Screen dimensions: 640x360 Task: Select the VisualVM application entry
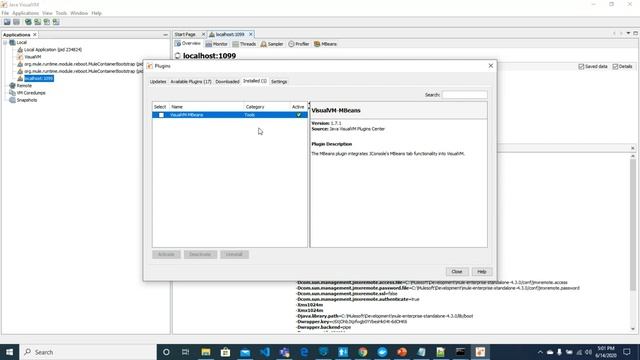pyautogui.click(x=33, y=57)
